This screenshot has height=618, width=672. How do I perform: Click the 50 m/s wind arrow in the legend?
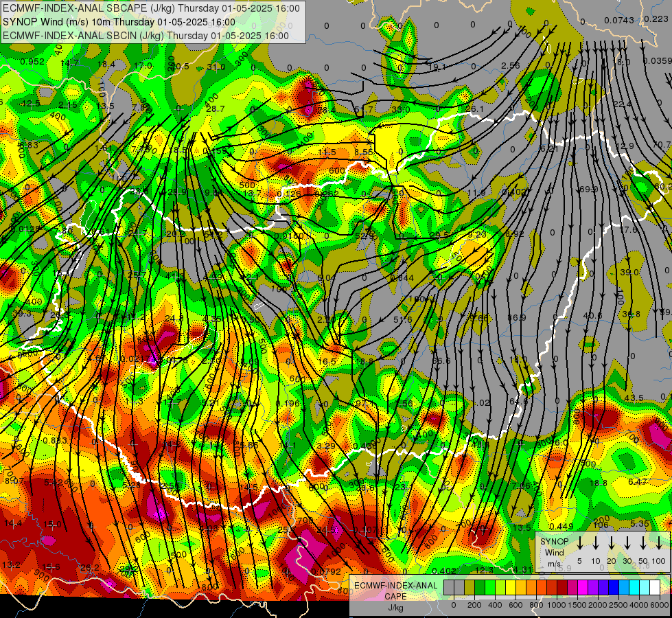pyautogui.click(x=643, y=543)
